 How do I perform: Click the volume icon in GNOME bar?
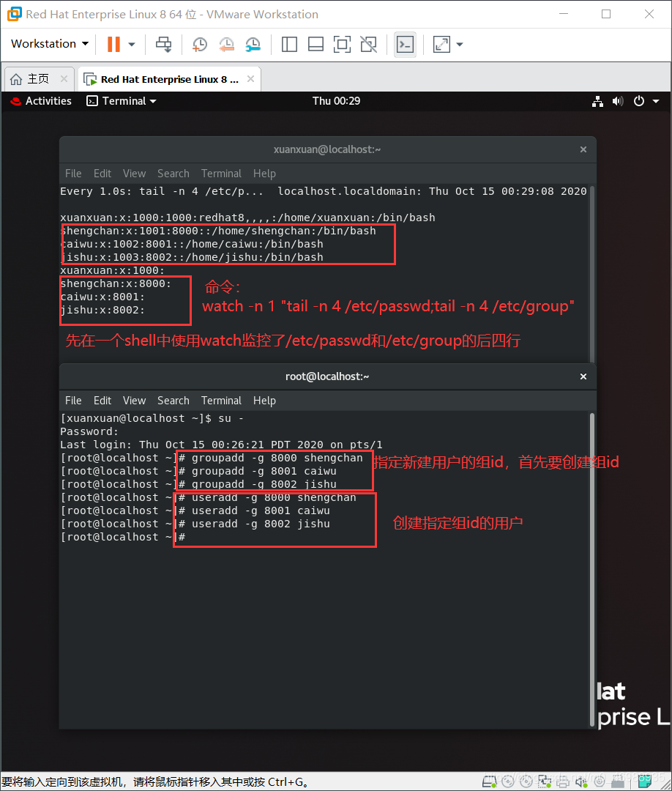pyautogui.click(x=618, y=101)
